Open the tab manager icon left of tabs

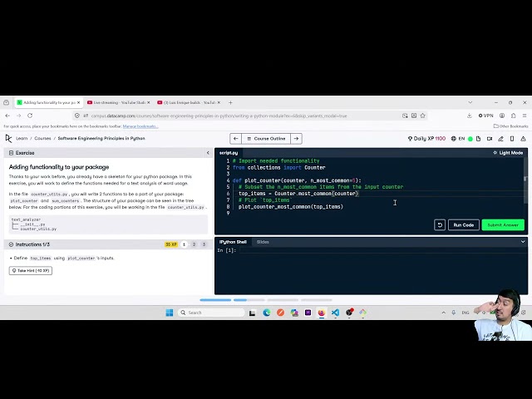coord(6,102)
